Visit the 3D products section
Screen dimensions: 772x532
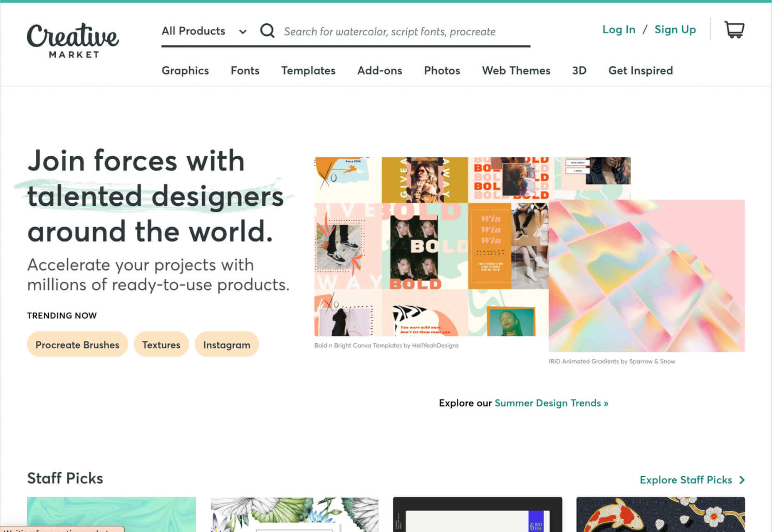(579, 71)
